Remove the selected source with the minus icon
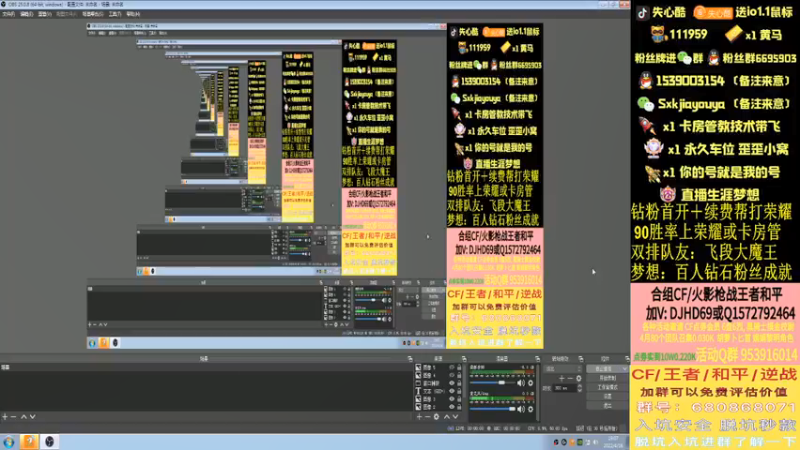This screenshot has width=800, height=450. tap(428, 417)
